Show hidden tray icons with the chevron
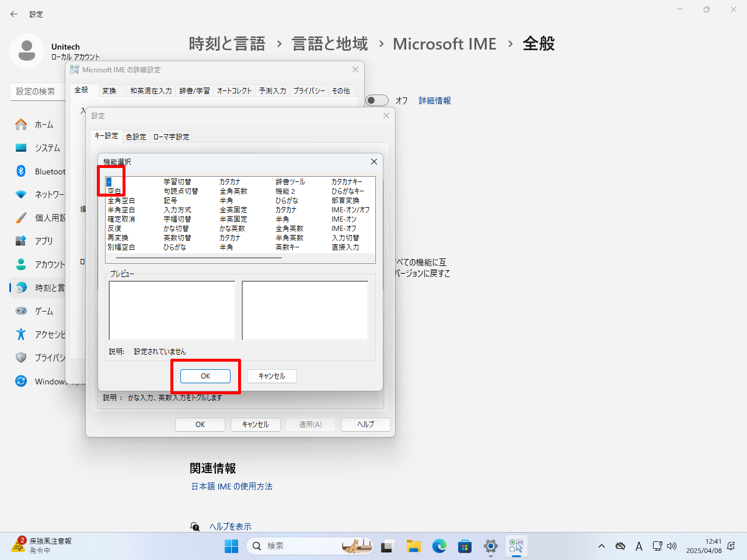 tap(602, 546)
